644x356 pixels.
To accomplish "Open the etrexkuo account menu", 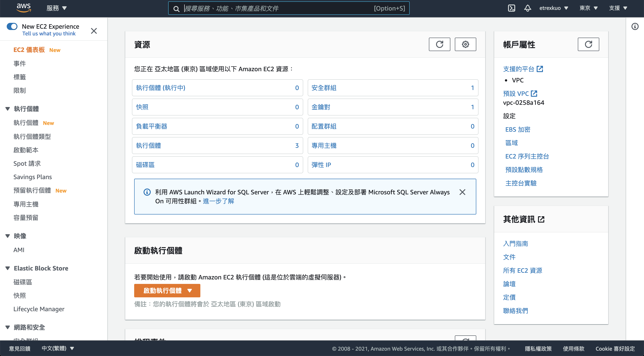I will pos(553,8).
